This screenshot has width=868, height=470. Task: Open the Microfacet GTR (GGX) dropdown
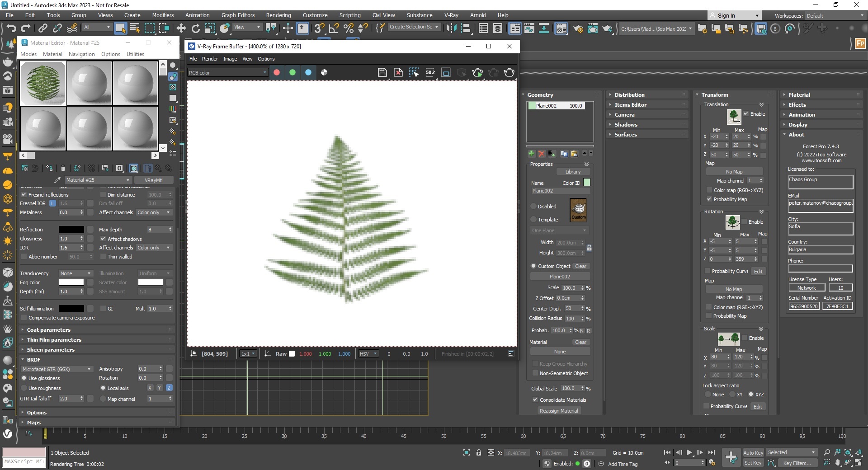tap(57, 369)
